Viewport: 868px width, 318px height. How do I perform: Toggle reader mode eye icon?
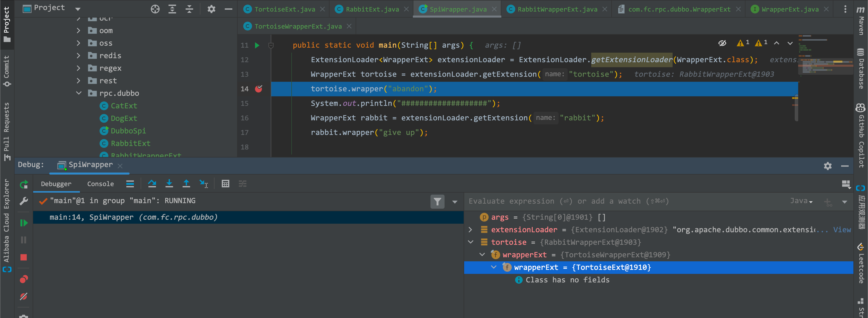pyautogui.click(x=722, y=43)
